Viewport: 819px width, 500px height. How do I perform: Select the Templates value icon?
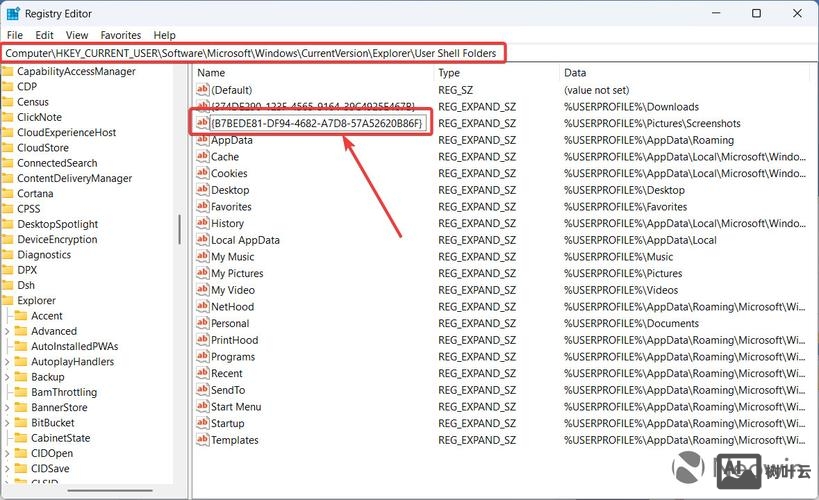click(x=202, y=440)
